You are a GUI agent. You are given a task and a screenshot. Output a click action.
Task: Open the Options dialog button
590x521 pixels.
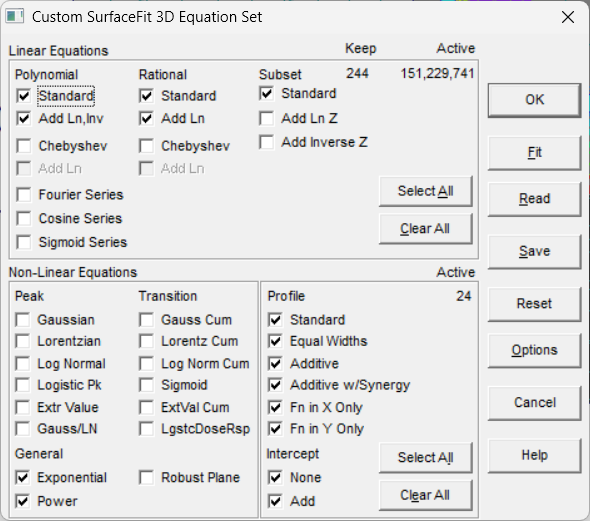pos(534,350)
